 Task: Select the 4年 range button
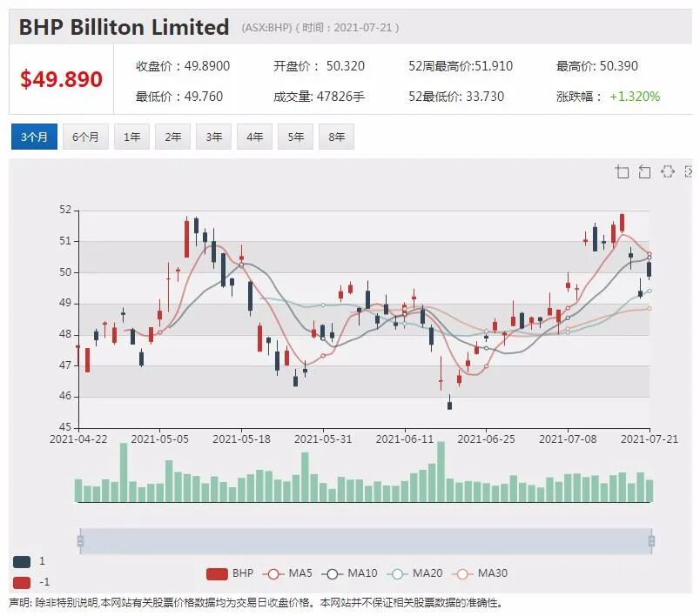255,137
